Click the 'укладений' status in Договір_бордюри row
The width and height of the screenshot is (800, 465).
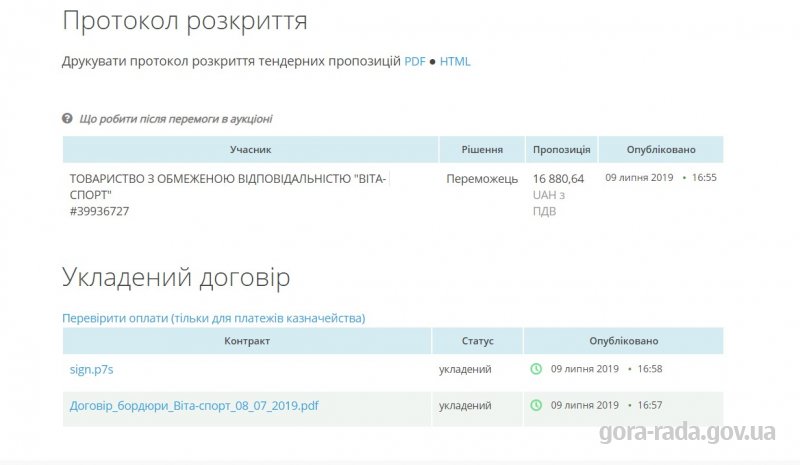click(465, 405)
